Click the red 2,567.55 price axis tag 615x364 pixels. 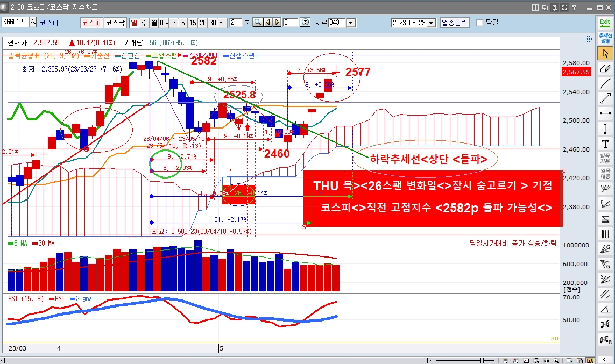(x=576, y=72)
